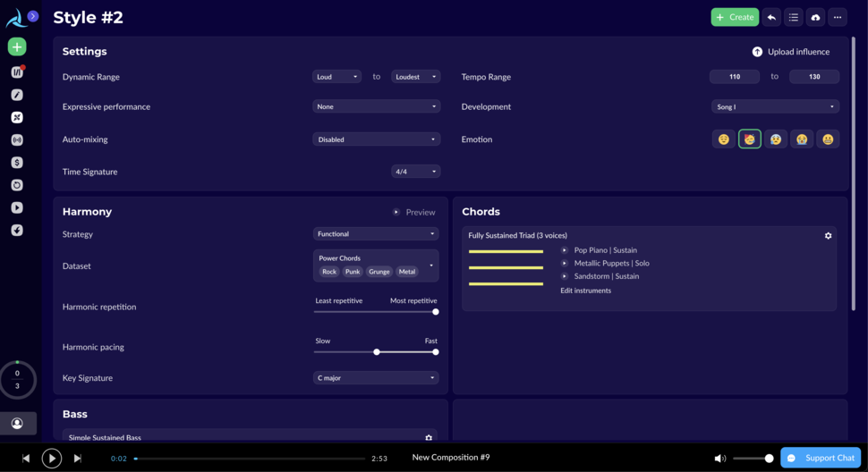The height and width of the screenshot is (472, 868).
Task: Click the Harmonic repetition slider handle
Action: click(436, 312)
